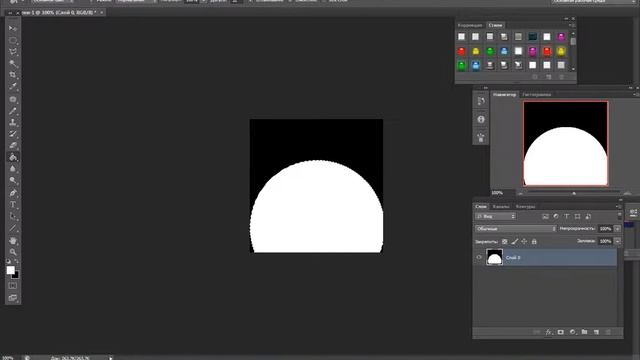640x360 pixels.
Task: Add a layer mask
Action: tap(560, 332)
